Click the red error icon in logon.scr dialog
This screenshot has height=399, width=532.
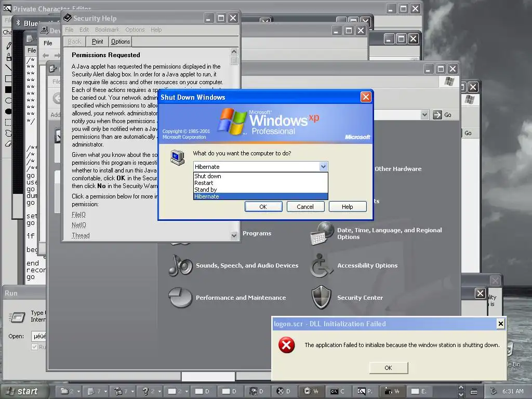[x=286, y=345]
